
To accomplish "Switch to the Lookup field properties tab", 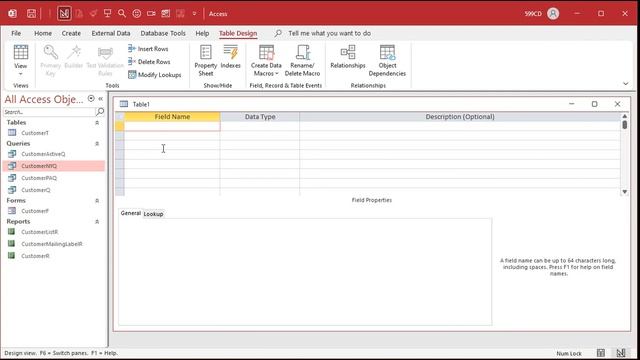I will pos(153,214).
